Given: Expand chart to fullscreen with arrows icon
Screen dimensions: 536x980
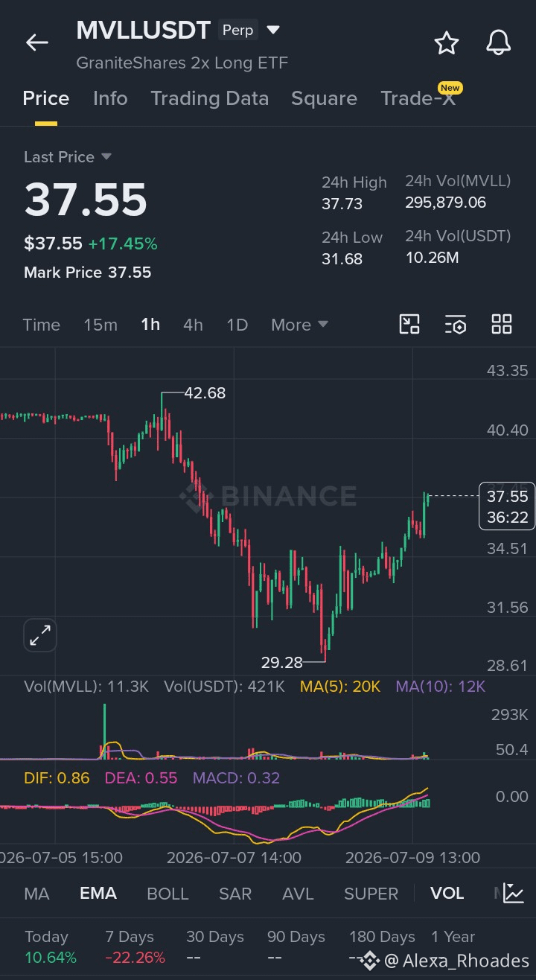Looking at the screenshot, I should [39, 635].
